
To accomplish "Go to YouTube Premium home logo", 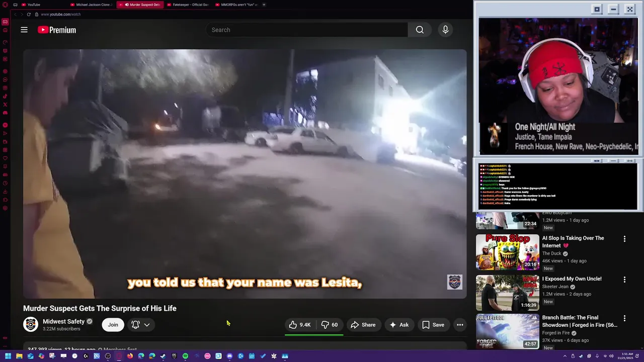I will click(57, 30).
